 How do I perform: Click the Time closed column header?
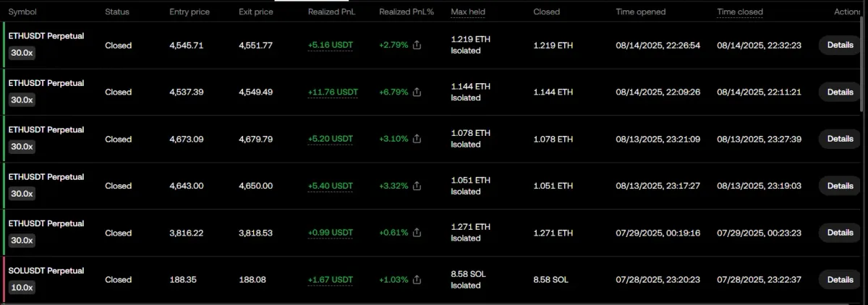(739, 12)
